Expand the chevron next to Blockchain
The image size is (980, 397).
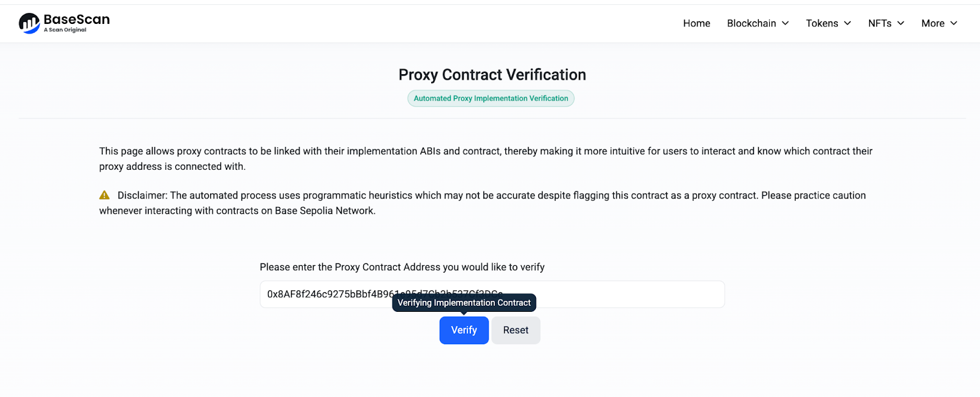(x=785, y=23)
